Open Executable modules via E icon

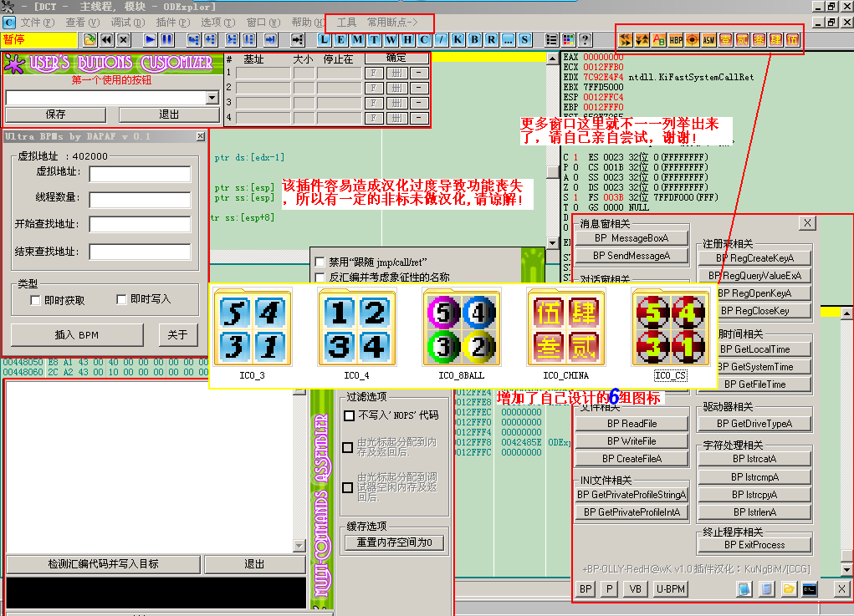click(341, 40)
